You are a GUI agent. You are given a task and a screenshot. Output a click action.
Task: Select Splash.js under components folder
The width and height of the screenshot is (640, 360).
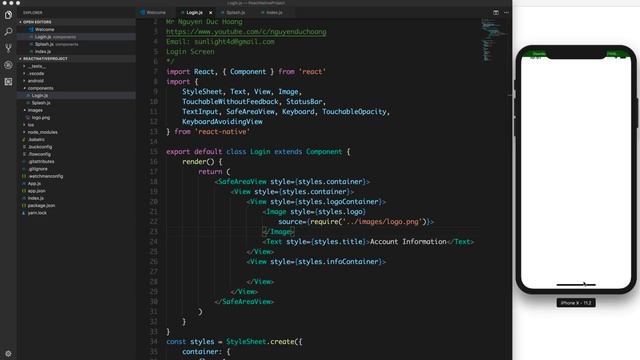(41, 103)
